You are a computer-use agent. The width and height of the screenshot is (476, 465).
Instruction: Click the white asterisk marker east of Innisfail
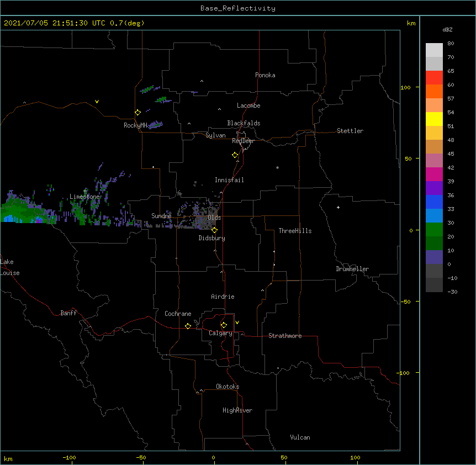pos(277,167)
